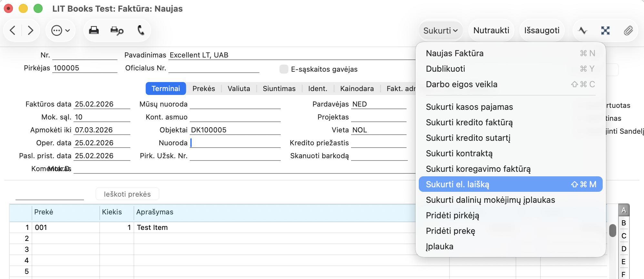644x279 pixels.
Task: Open print preview icon
Action: click(117, 31)
